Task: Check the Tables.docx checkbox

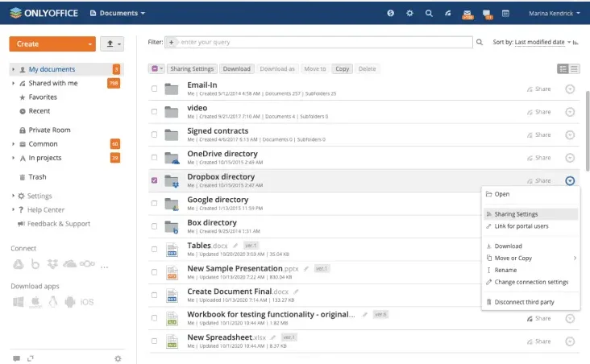Action: [154, 250]
